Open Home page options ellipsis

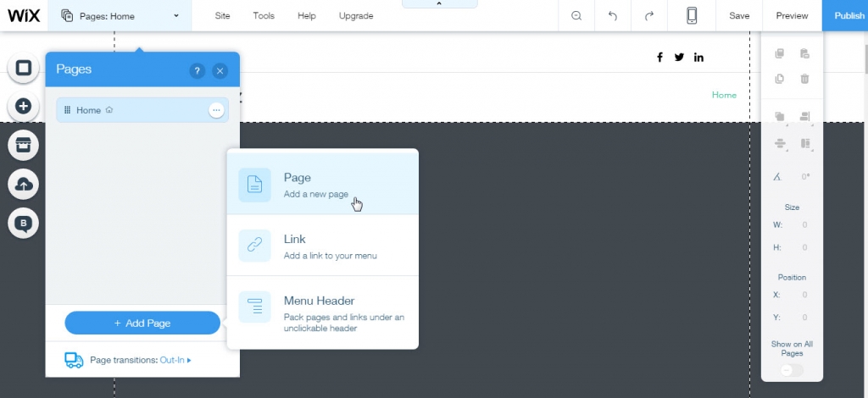216,110
